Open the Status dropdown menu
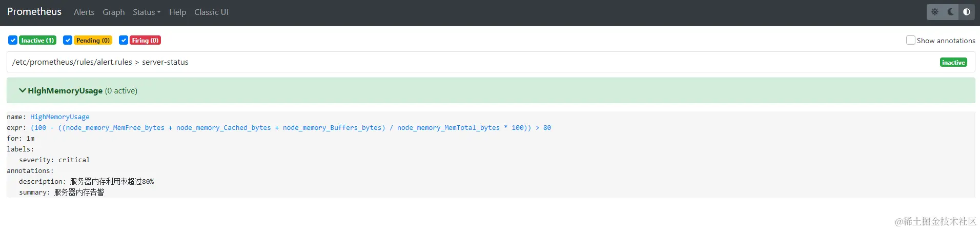The height and width of the screenshot is (230, 980). [147, 12]
